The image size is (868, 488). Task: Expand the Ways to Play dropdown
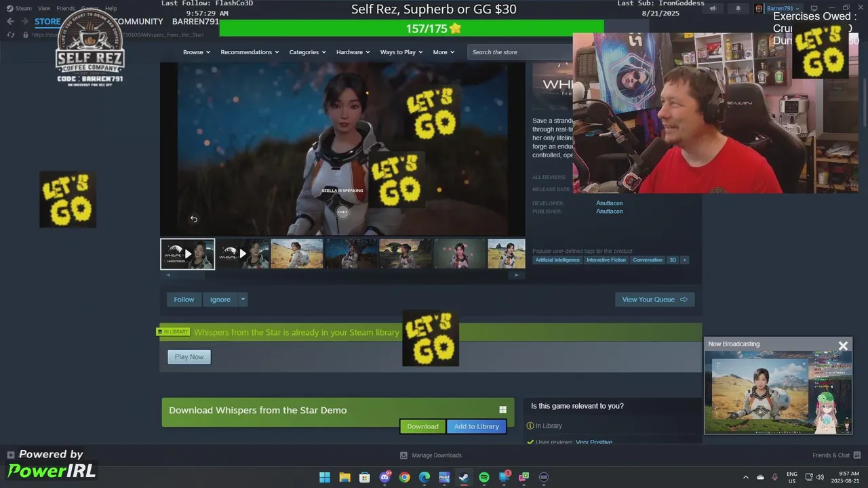point(401,52)
